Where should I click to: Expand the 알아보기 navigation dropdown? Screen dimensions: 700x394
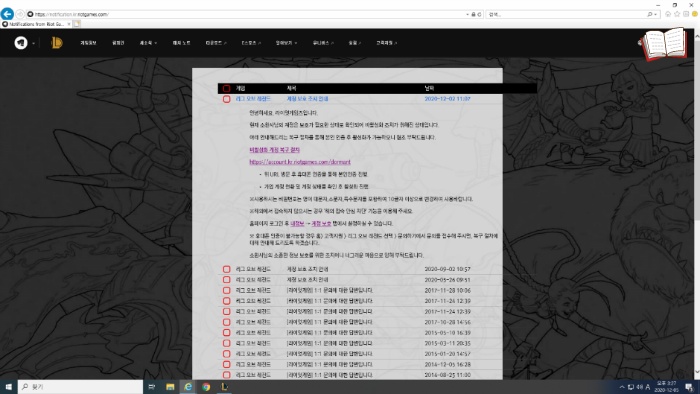pyautogui.click(x=286, y=43)
